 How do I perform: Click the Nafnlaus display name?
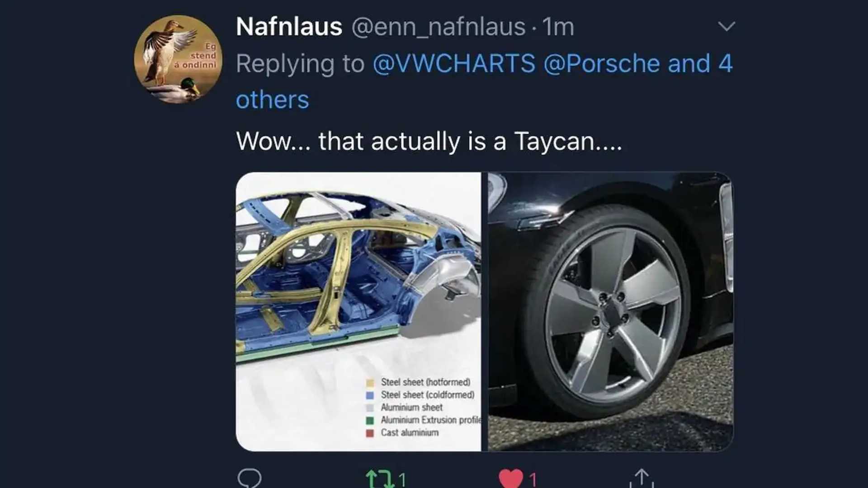tap(289, 27)
